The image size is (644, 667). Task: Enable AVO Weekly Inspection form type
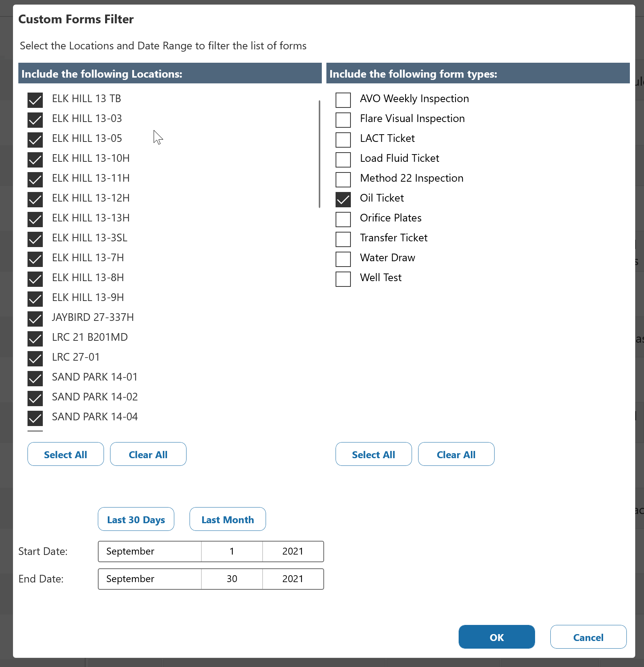pos(343,100)
